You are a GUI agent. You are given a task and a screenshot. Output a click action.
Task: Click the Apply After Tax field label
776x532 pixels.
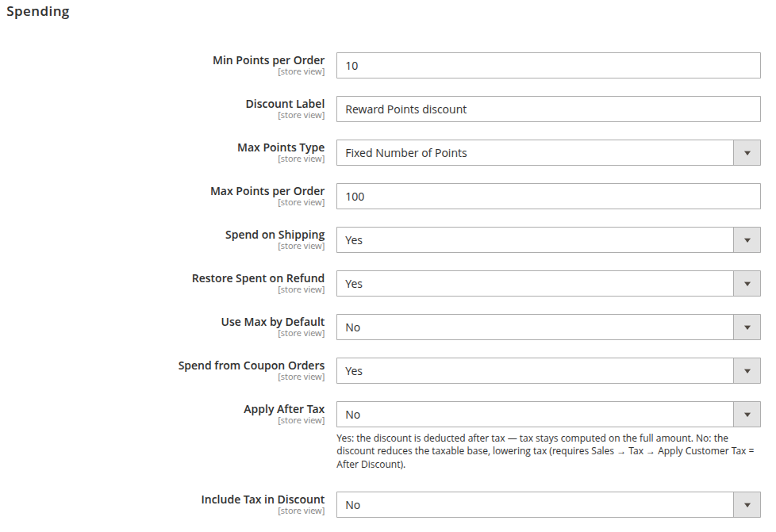pos(284,409)
